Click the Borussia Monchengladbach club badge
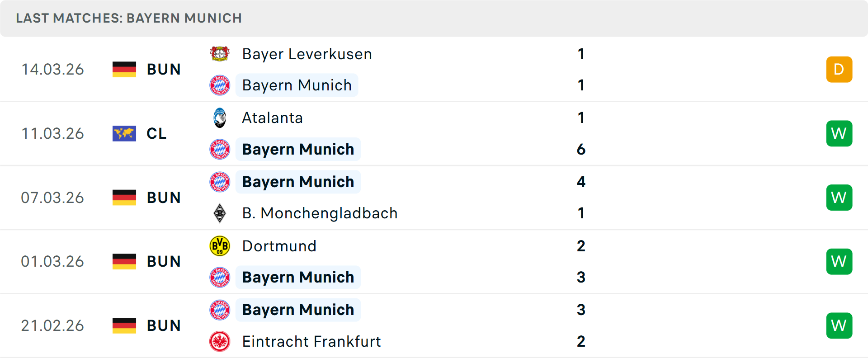Viewport: 868px width, 358px height. click(x=220, y=213)
